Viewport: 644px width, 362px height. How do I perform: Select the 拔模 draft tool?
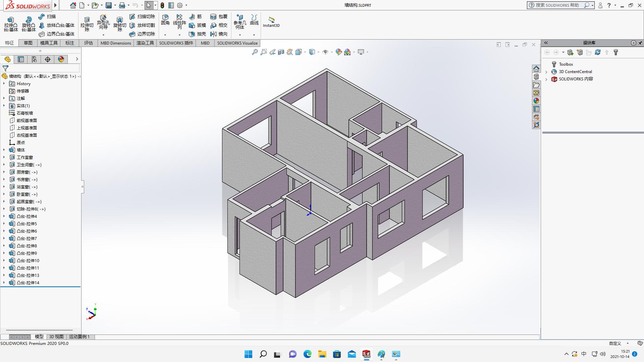[x=197, y=25]
